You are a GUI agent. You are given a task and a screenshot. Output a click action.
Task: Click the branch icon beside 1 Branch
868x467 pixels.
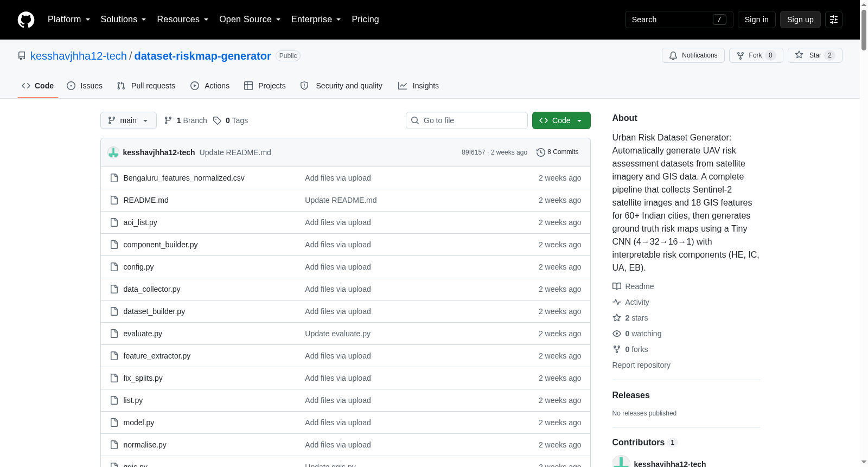(x=168, y=120)
